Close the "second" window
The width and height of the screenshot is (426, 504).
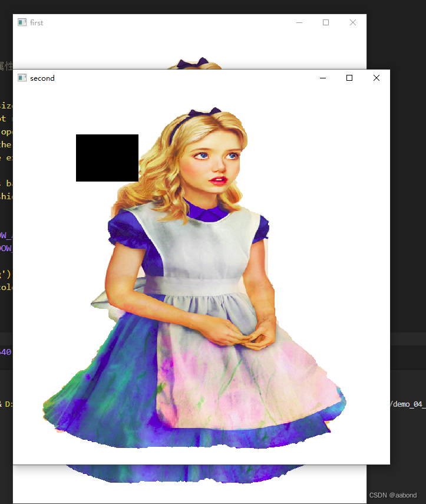pos(376,78)
